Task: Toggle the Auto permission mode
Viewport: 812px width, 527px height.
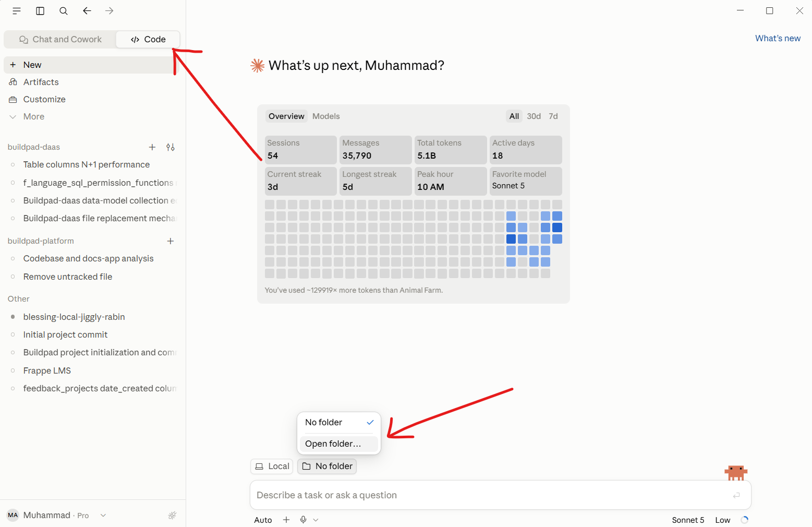Action: (263, 520)
